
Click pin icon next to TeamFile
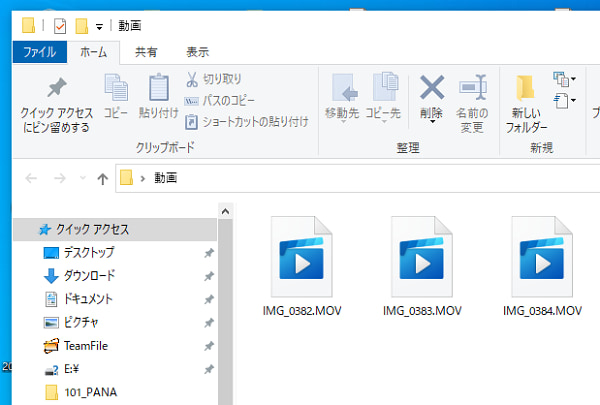(x=209, y=346)
